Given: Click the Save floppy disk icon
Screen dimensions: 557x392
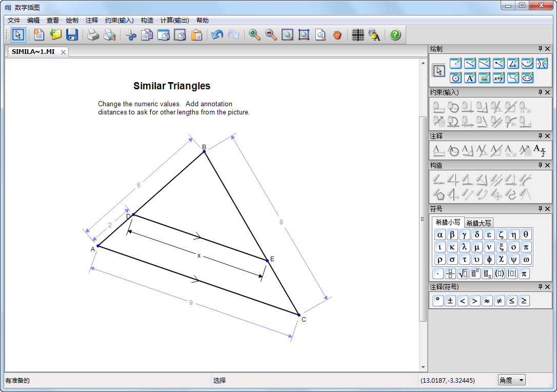Looking at the screenshot, I should pyautogui.click(x=72, y=35).
